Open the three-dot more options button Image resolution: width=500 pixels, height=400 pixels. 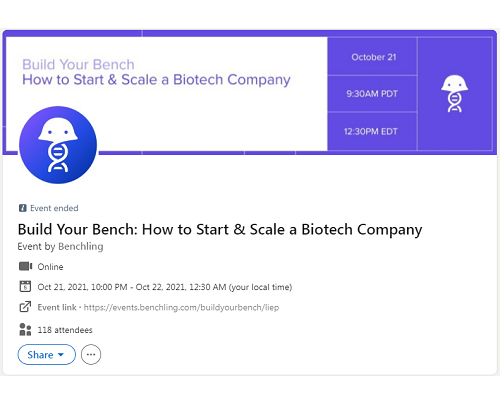(x=91, y=354)
